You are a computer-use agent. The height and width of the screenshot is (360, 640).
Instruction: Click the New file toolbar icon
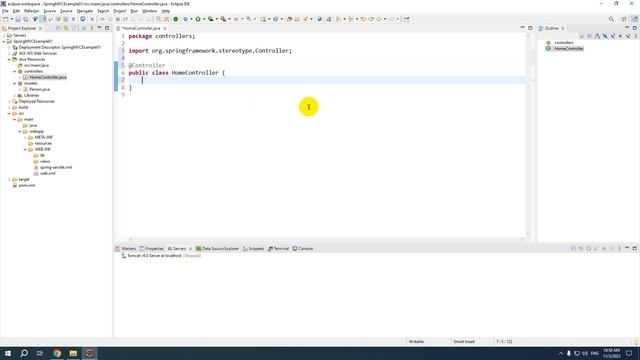(x=5, y=19)
